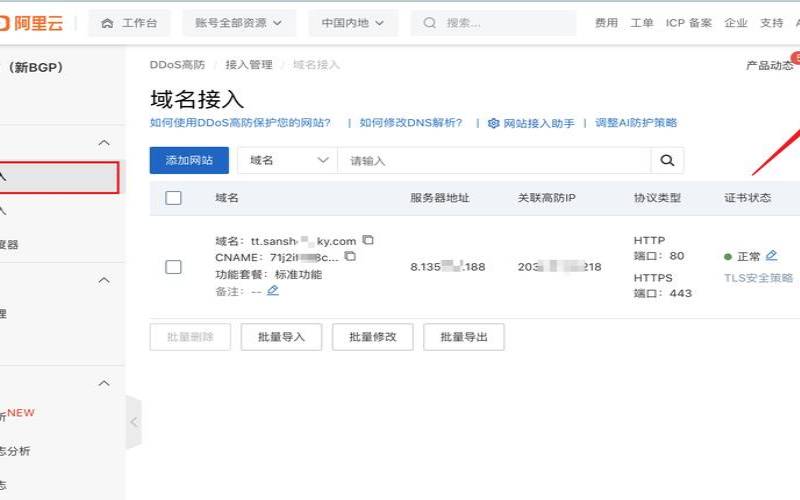Focus the 请输入 domain search field
800x500 pixels.
pos(494,160)
